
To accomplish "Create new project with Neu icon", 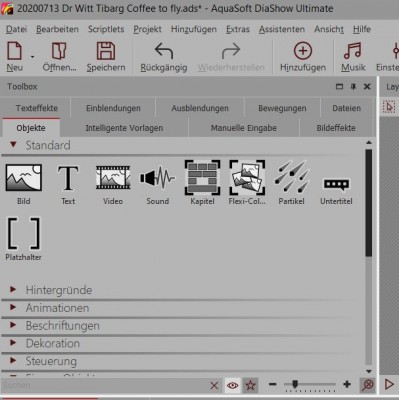I will point(15,51).
